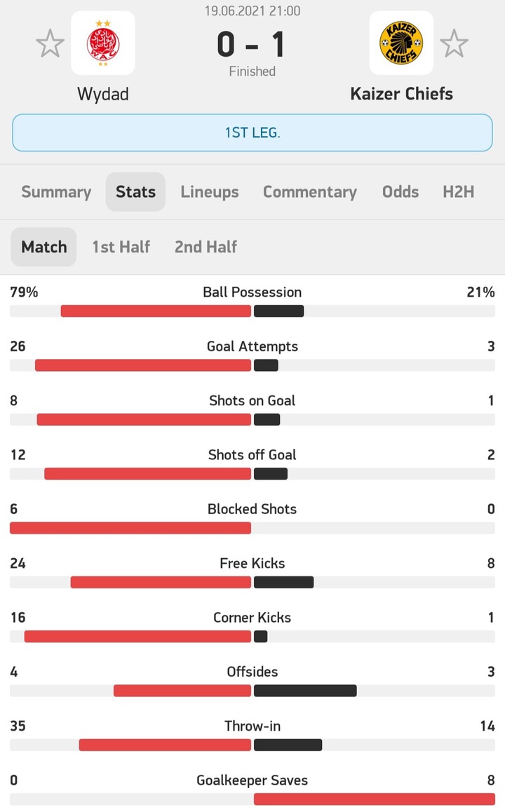Filter stats to 1st Half

coord(121,247)
